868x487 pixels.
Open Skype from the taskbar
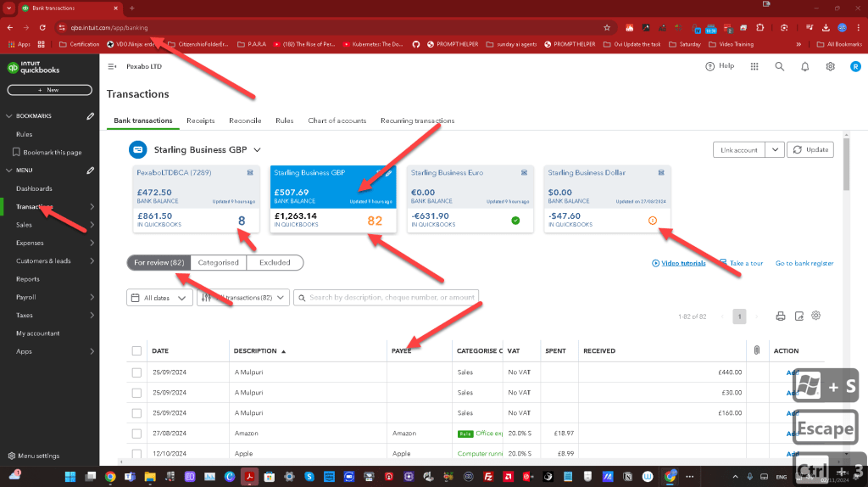[x=309, y=477]
